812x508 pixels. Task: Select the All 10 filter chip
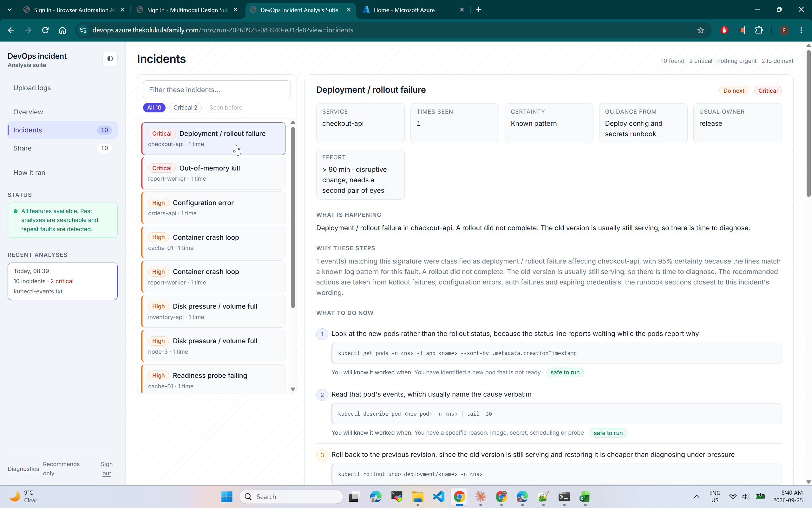click(154, 108)
